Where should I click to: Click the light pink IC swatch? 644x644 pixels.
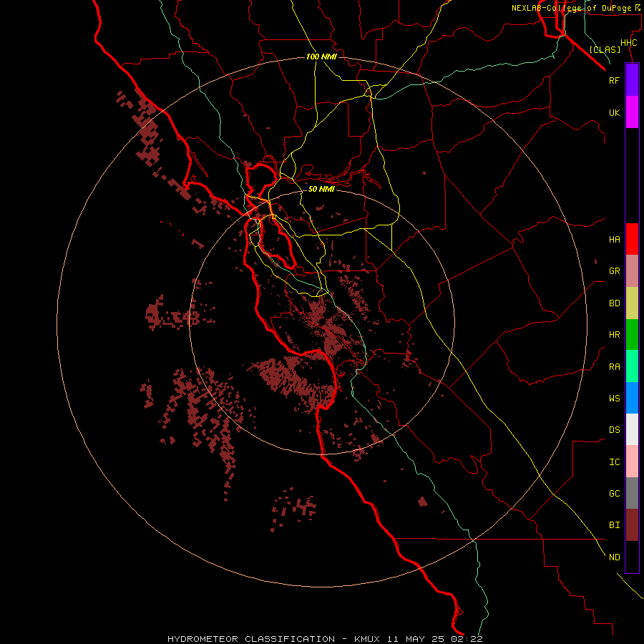pyautogui.click(x=632, y=462)
